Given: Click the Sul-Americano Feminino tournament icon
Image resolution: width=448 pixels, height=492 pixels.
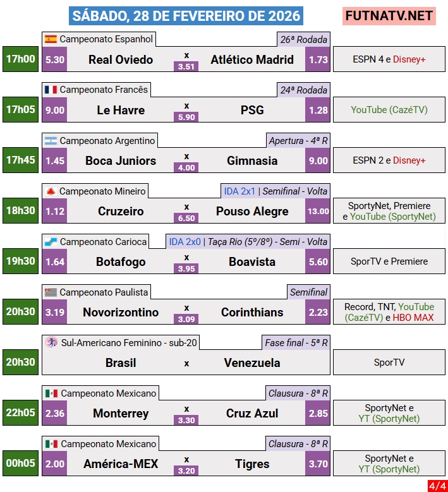Looking at the screenshot, I should [52, 342].
